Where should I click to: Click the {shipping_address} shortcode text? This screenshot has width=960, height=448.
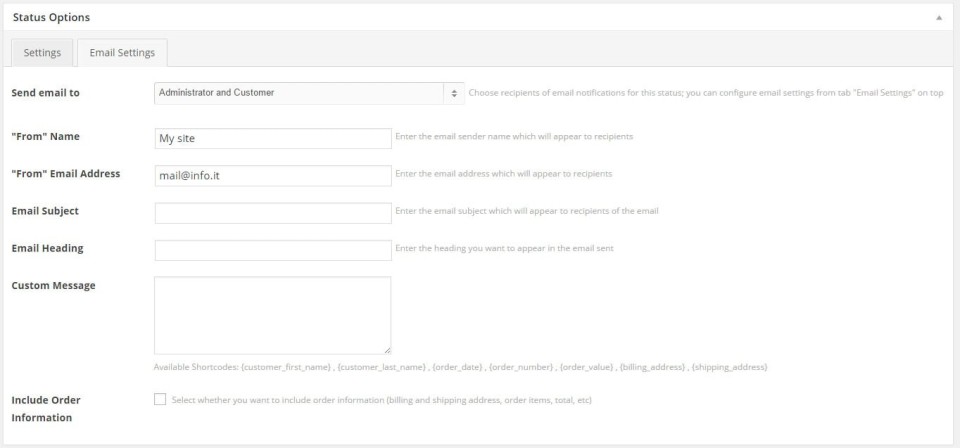[729, 368]
